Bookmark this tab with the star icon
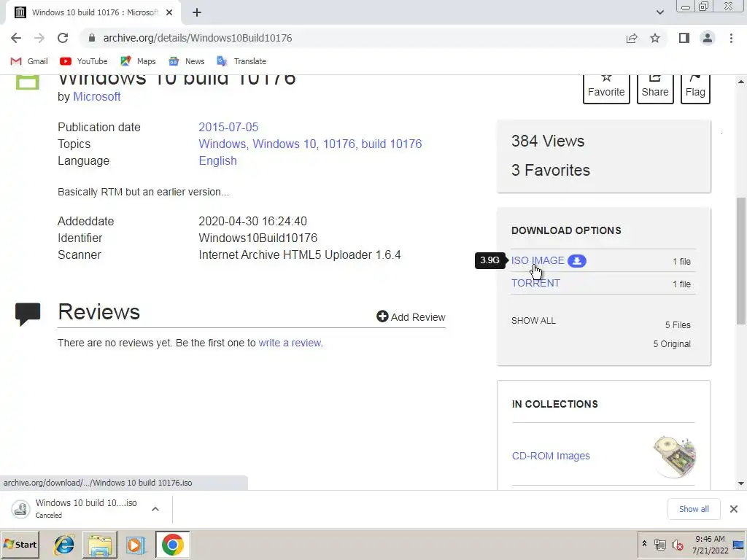747x560 pixels. coord(655,38)
